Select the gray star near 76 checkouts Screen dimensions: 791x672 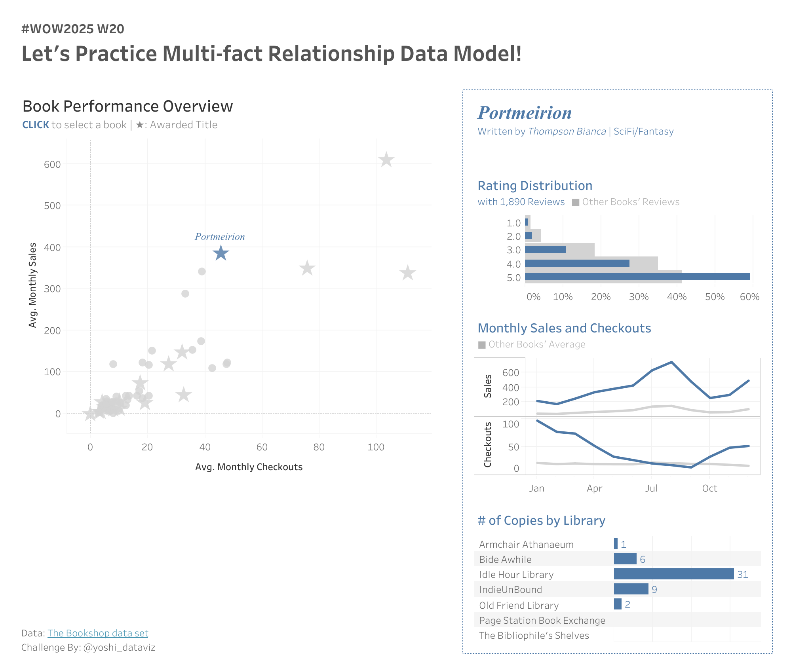(307, 268)
